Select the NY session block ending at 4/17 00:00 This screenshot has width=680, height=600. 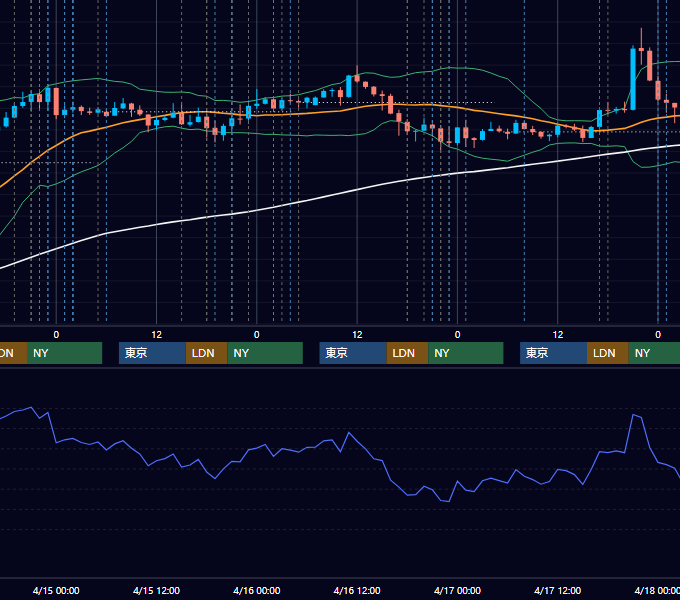click(x=466, y=353)
